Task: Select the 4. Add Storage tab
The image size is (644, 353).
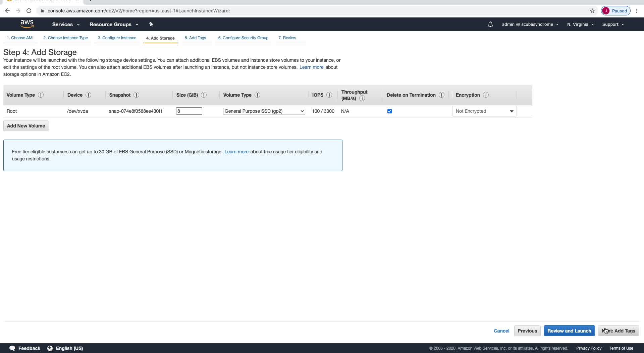Action: [x=160, y=38]
